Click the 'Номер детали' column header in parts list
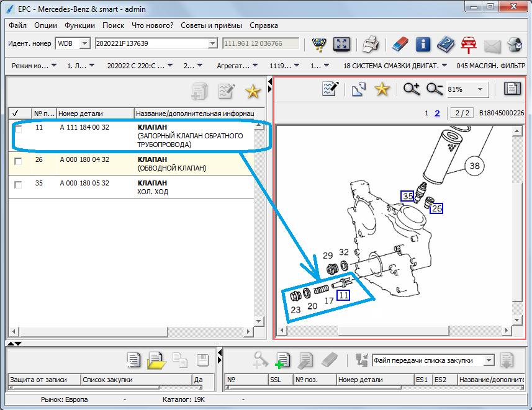 (x=96, y=114)
